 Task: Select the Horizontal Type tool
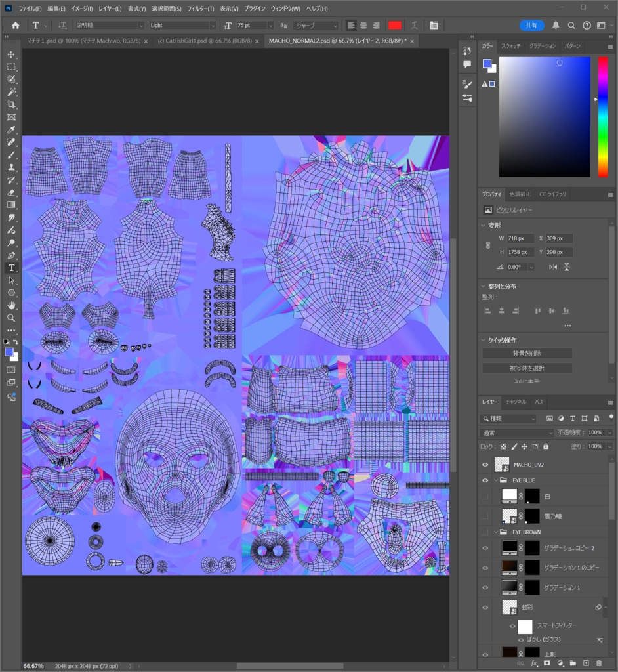(11, 268)
